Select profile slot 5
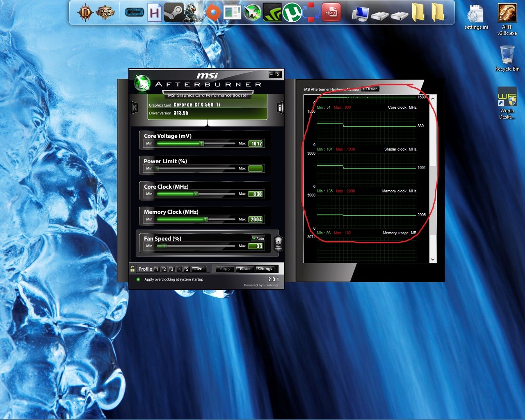The width and height of the screenshot is (525, 420). pyautogui.click(x=186, y=269)
